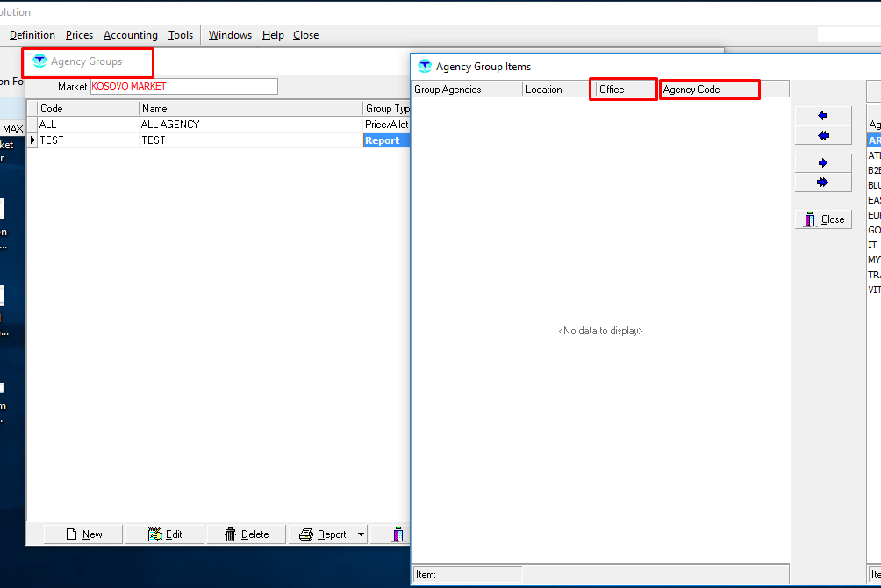Click the double left arrow move-all button
Viewport: 881px width, 588px height.
click(822, 136)
